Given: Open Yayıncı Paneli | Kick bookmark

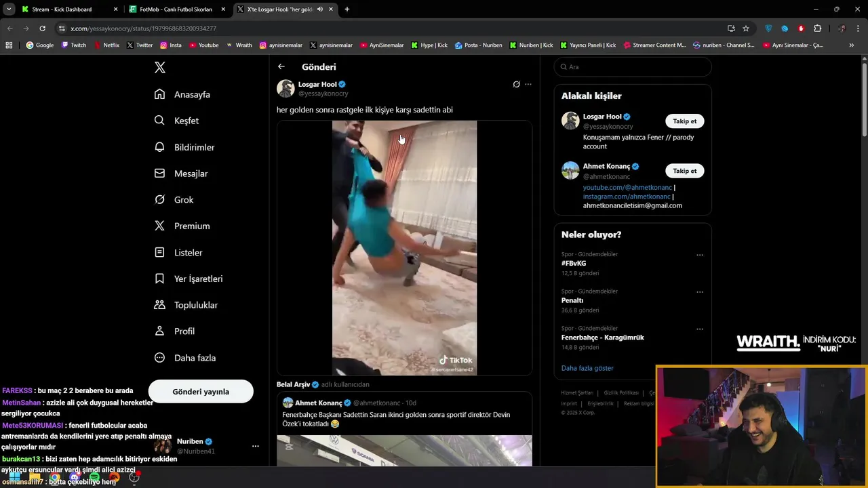Looking at the screenshot, I should [588, 45].
